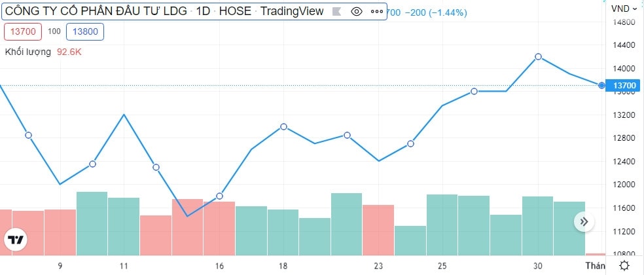
Task: Click date 23 on the time axis
Action: pos(378,265)
